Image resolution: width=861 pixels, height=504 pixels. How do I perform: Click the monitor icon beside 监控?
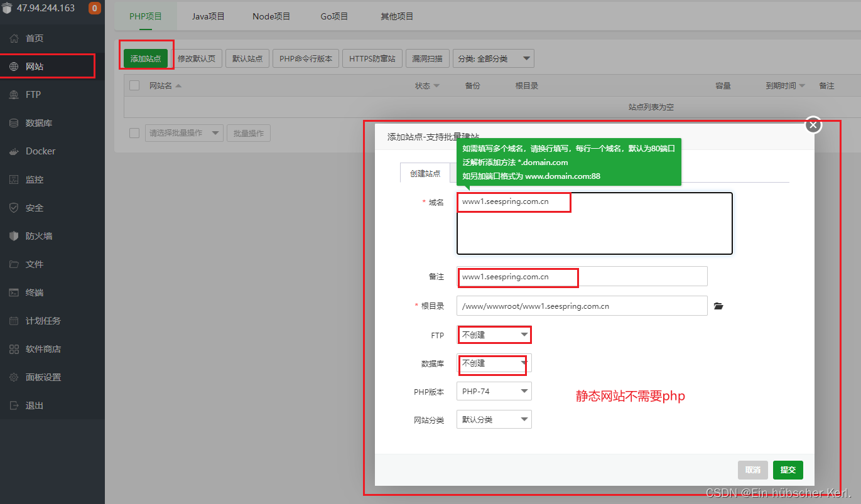(x=14, y=180)
